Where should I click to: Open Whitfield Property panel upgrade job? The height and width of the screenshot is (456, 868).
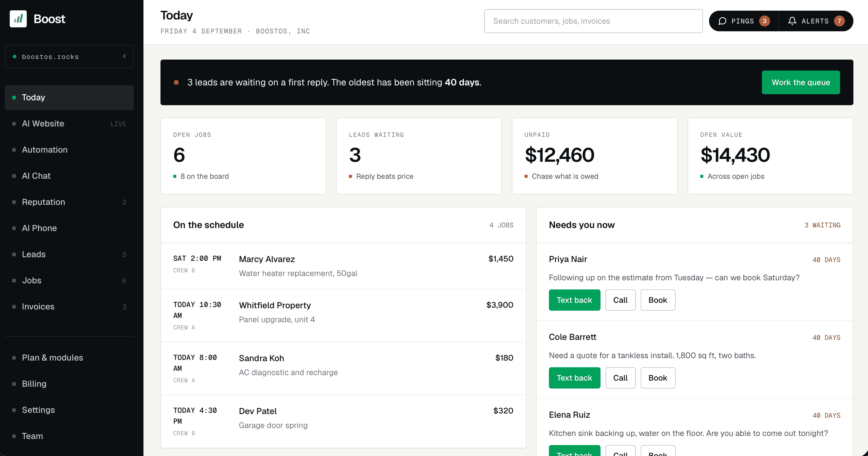coord(343,316)
